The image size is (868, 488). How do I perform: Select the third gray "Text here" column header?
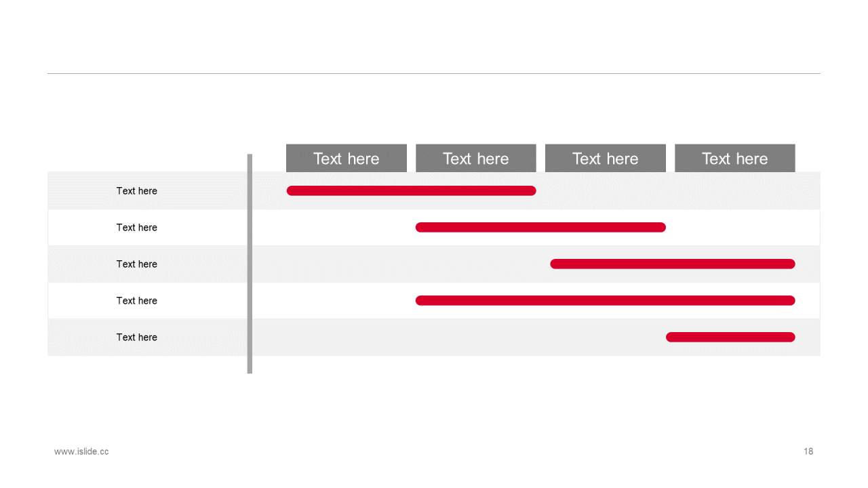606,158
